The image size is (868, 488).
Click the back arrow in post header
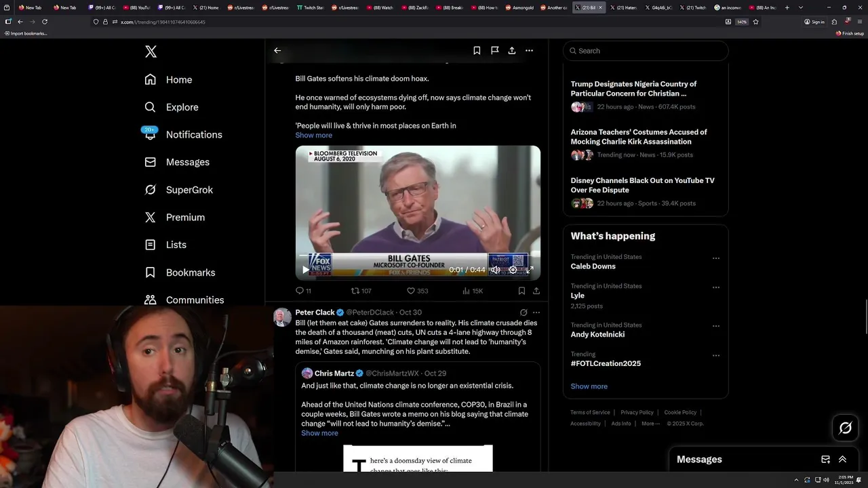(x=277, y=50)
